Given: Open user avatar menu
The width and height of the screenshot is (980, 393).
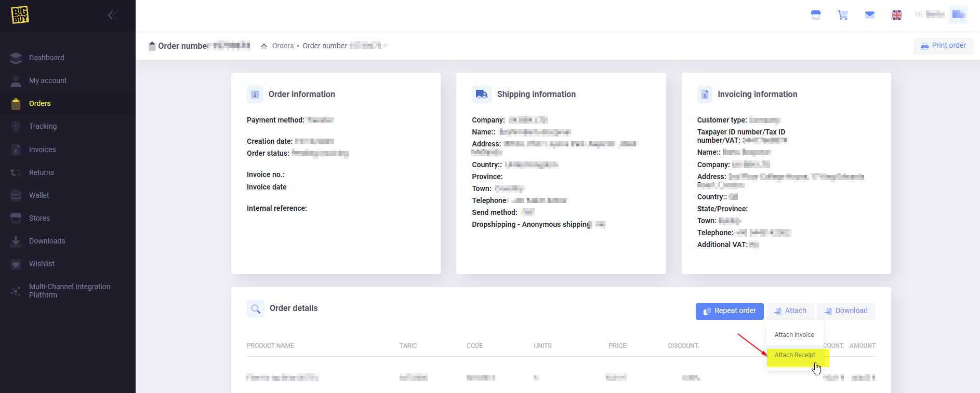Looking at the screenshot, I should [958, 15].
